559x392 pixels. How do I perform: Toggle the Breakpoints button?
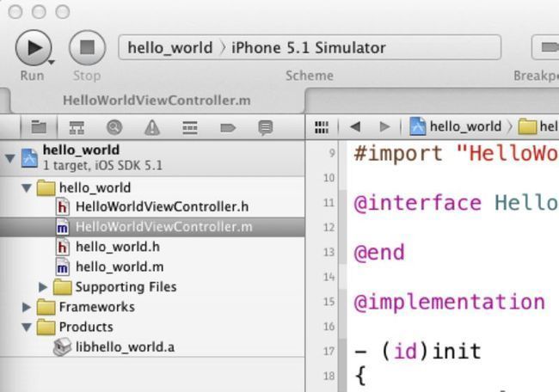tap(545, 47)
